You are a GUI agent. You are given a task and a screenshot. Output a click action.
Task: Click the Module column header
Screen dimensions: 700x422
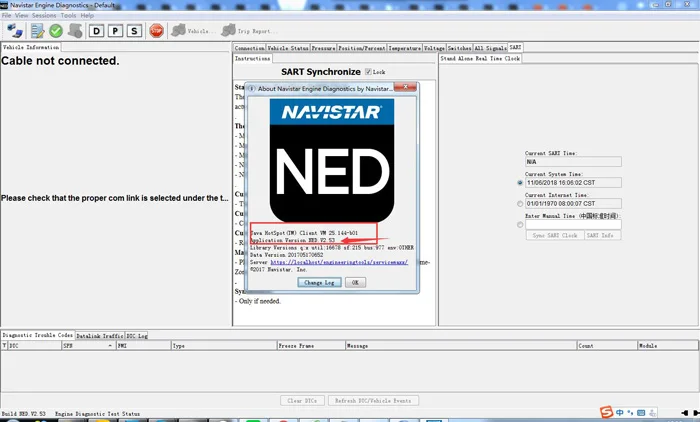(x=668, y=346)
